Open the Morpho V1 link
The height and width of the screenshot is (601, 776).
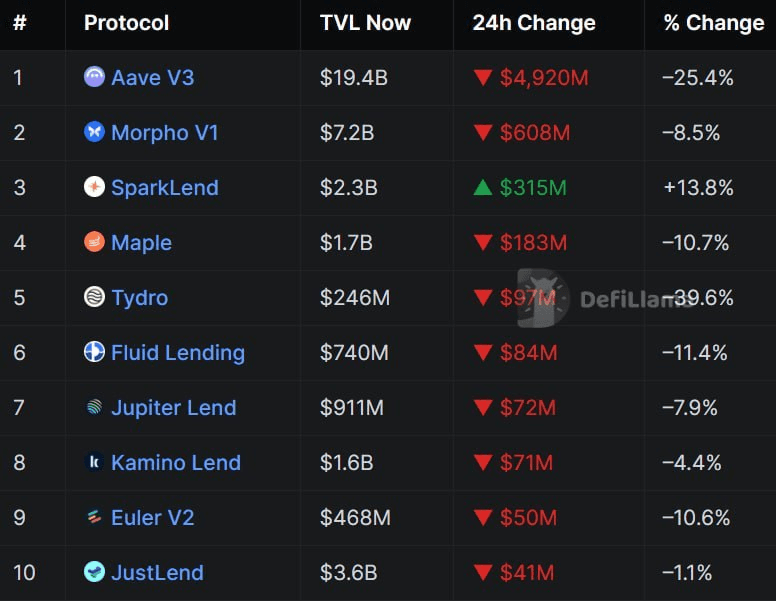tap(164, 132)
